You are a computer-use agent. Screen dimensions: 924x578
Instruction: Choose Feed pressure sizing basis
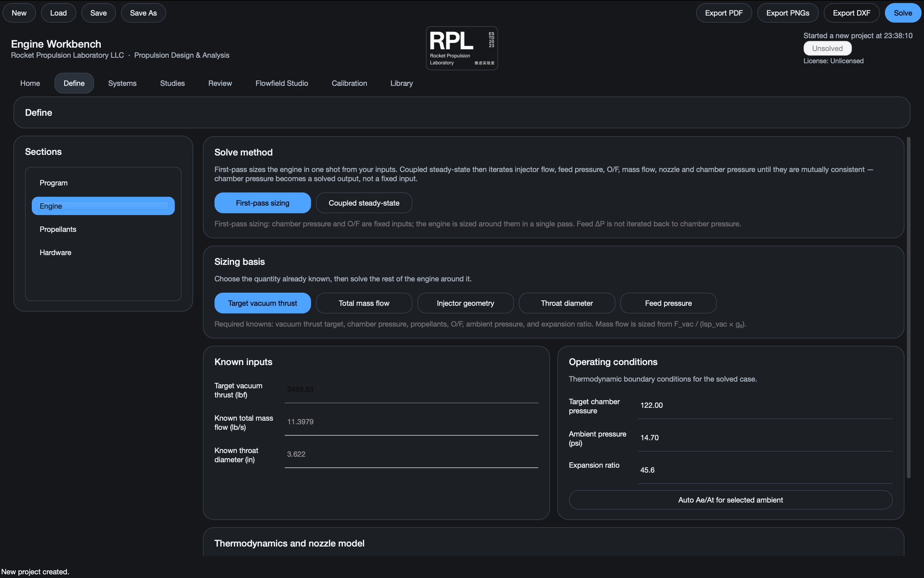tap(668, 303)
